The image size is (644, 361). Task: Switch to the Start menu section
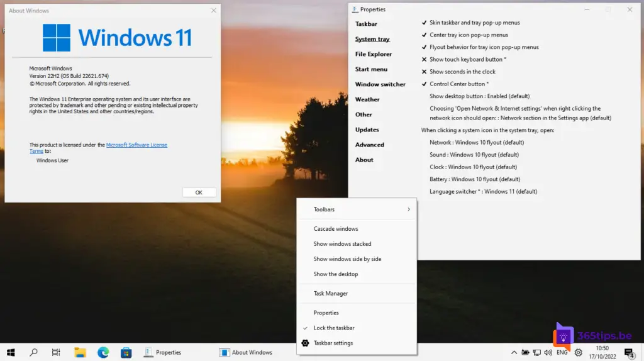point(371,69)
